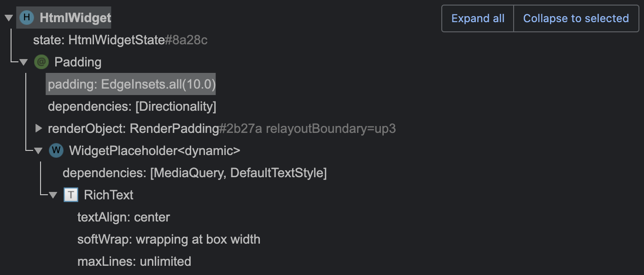Click the dependencies: [Directionality] entry
This screenshot has width=644, height=275.
click(132, 106)
